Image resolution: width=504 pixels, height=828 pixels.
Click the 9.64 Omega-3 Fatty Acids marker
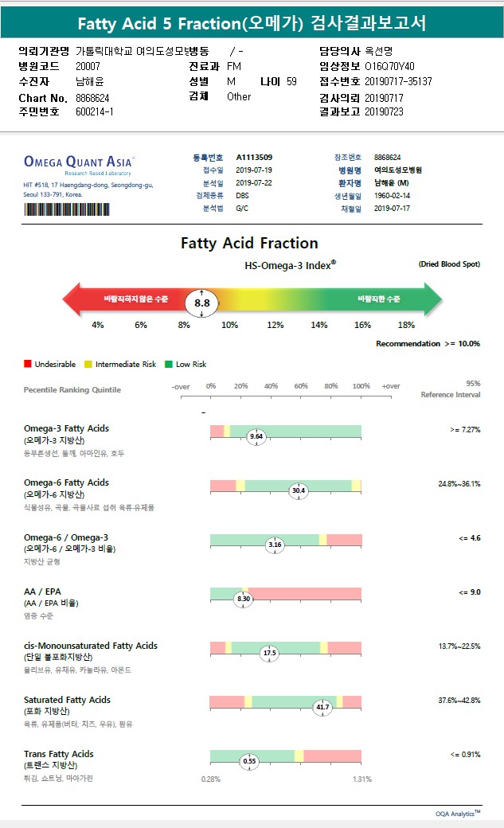pos(256,436)
